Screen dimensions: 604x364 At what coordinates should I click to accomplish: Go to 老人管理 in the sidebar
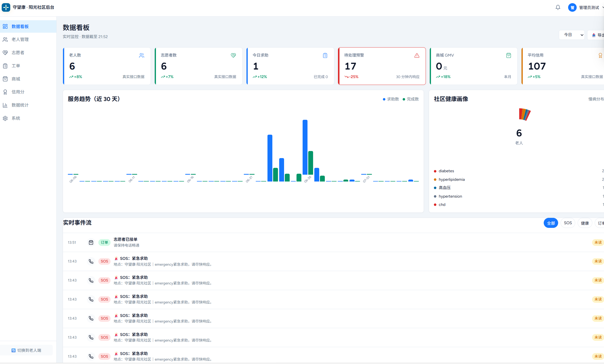pos(28,40)
